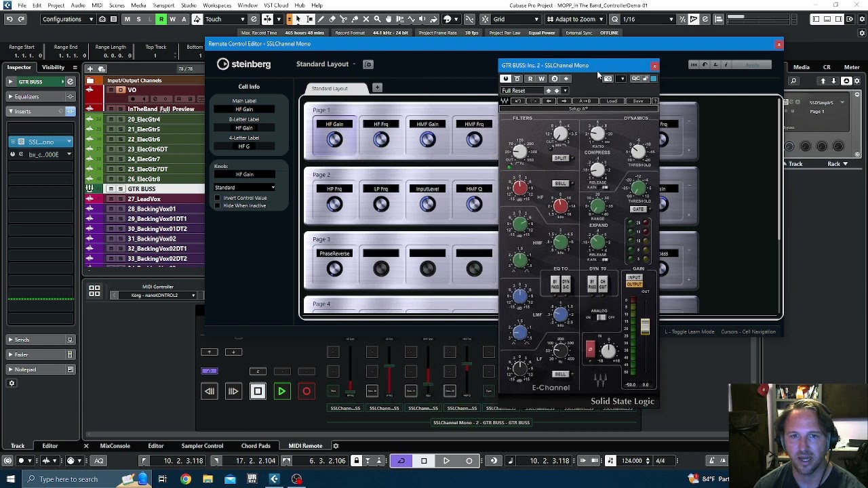
Task: Click the HF Gain knob on Page 1
Action: point(334,140)
